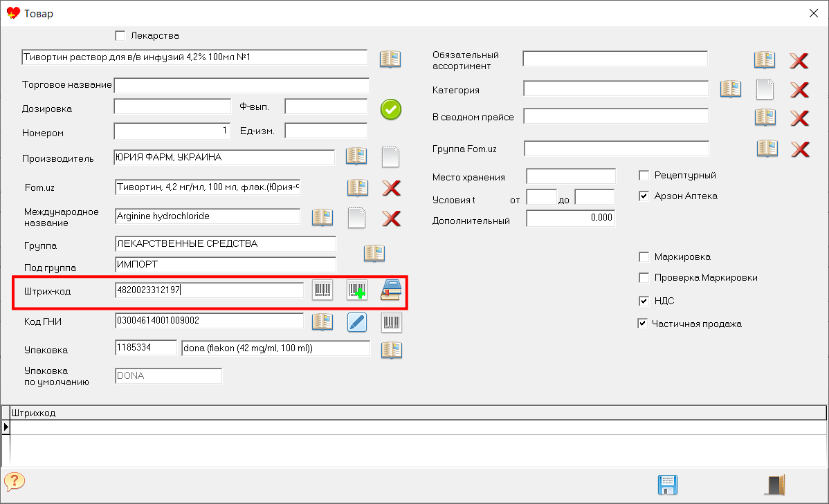
Task: Click the Подгруппа field ИМПОРТ
Action: 225,265
